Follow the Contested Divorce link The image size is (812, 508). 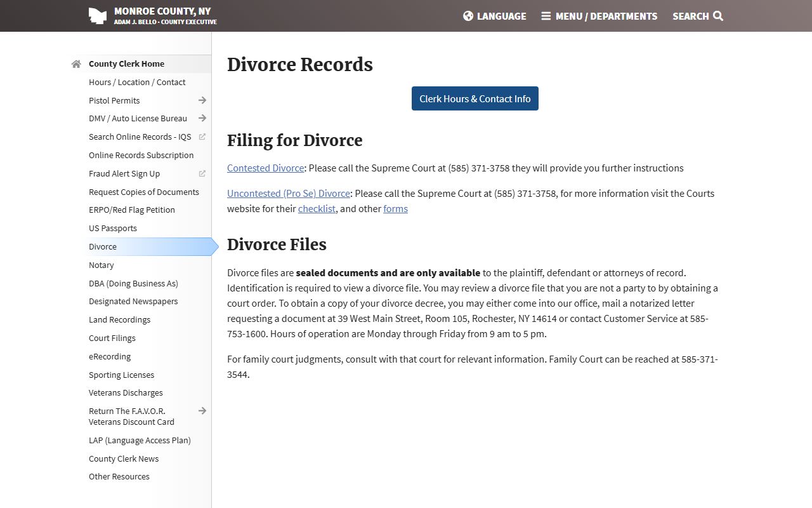coord(266,168)
